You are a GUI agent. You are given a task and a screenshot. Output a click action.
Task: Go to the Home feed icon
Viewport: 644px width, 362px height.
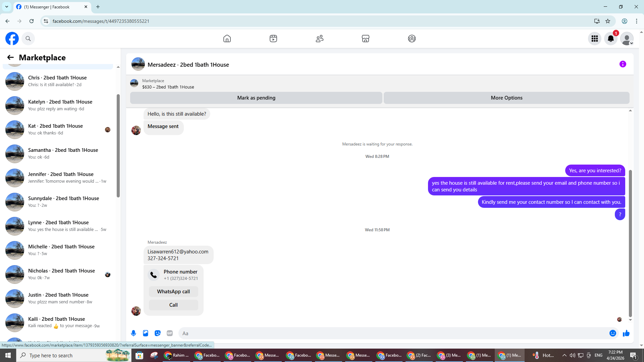(x=227, y=39)
